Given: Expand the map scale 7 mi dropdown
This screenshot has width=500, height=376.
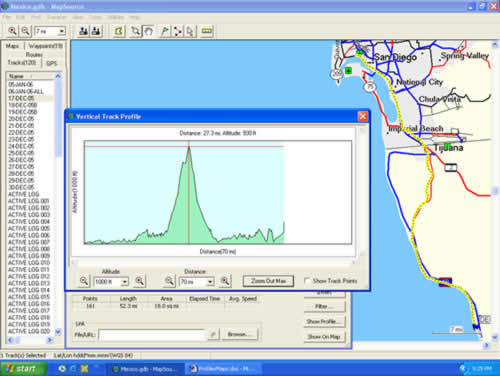Looking at the screenshot, I should [62, 31].
